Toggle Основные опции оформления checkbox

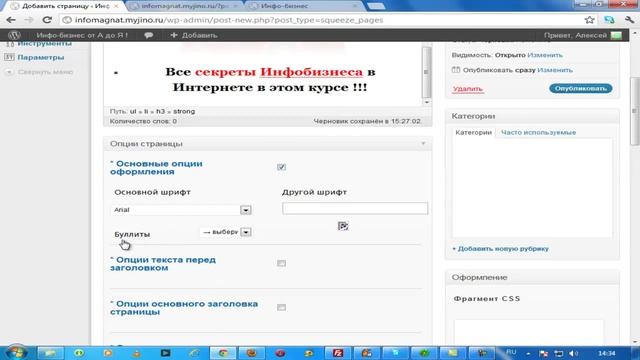point(281,167)
